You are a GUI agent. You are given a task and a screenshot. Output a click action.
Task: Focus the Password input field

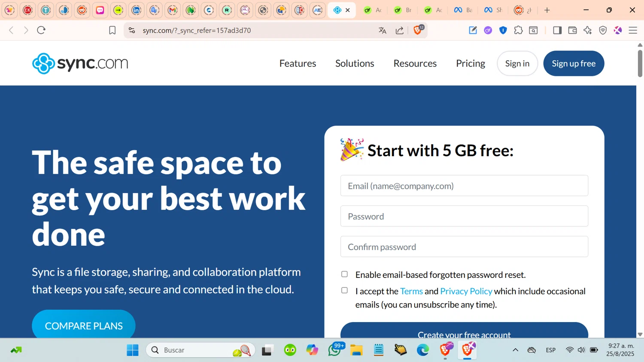(x=464, y=216)
